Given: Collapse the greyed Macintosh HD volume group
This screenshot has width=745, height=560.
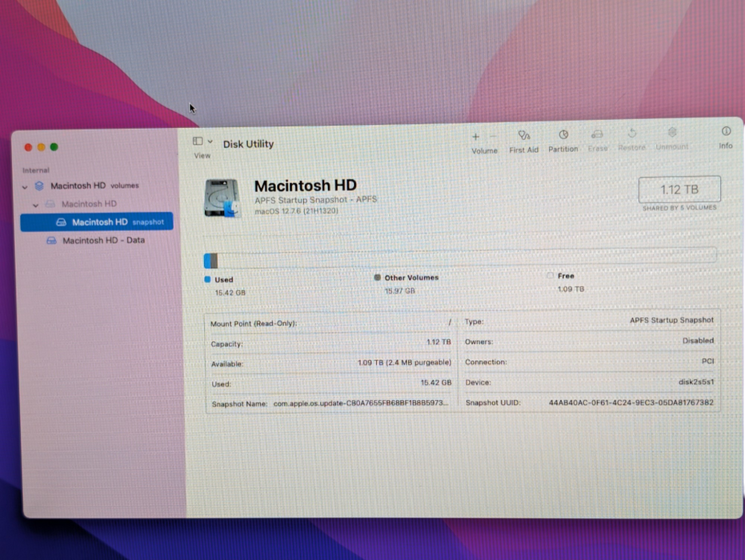Looking at the screenshot, I should (36, 205).
